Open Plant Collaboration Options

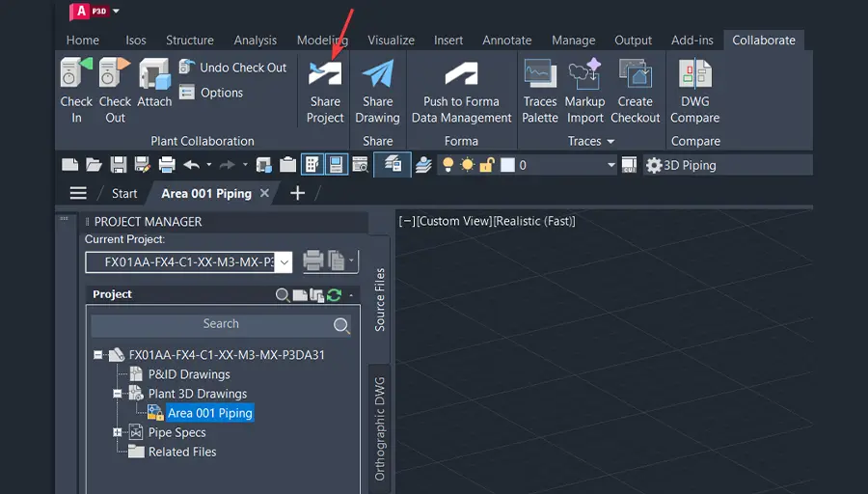pyautogui.click(x=211, y=93)
